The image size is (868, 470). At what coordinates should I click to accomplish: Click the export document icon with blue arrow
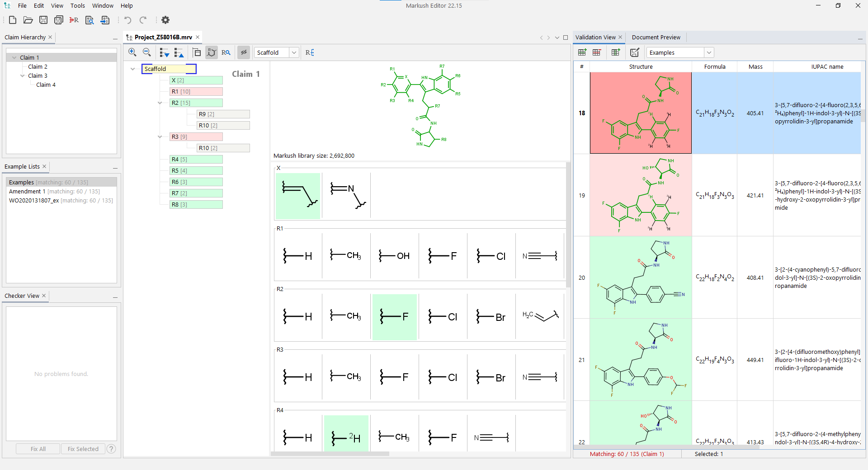(105, 20)
